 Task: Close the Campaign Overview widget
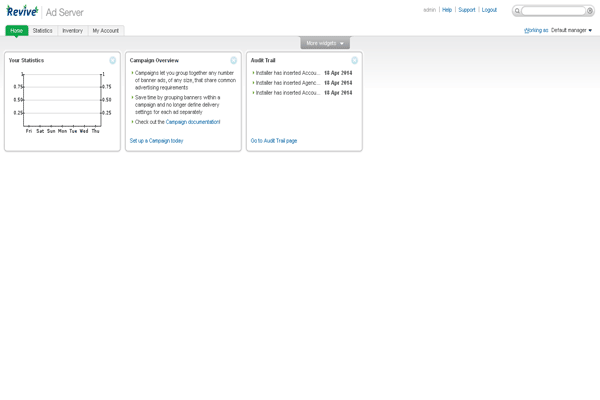click(x=233, y=60)
